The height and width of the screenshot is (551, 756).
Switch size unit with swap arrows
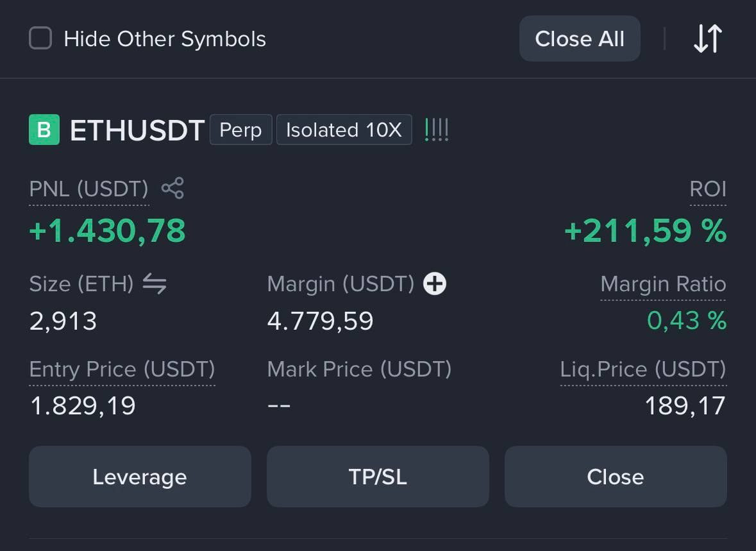[155, 284]
